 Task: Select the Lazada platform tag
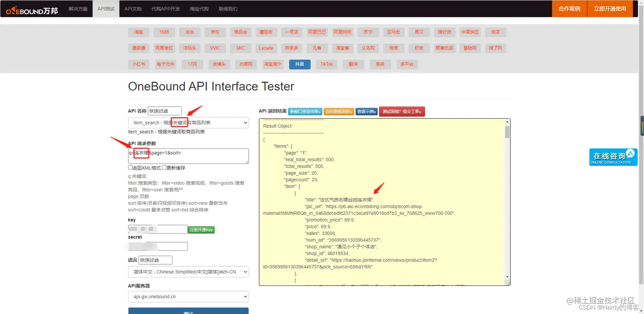coord(266,48)
